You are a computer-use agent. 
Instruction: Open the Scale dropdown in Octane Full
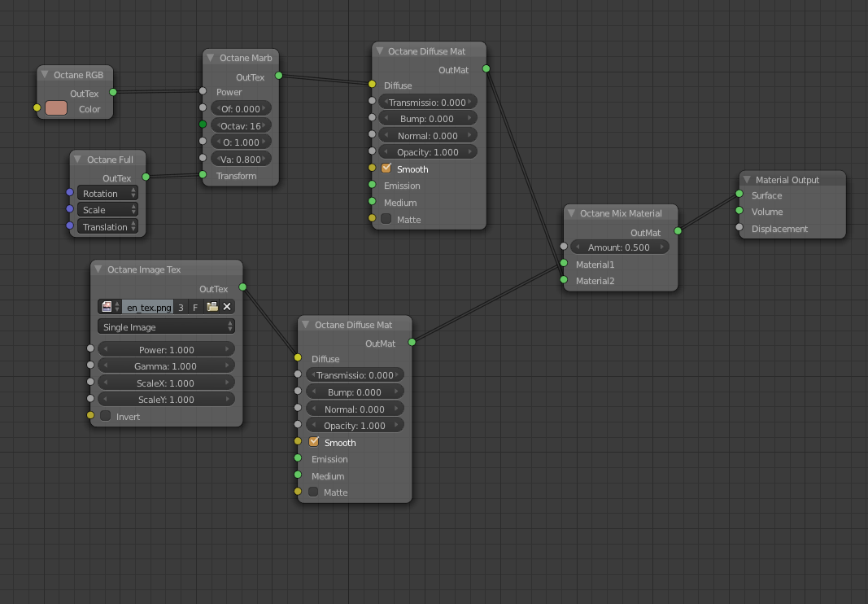click(107, 210)
